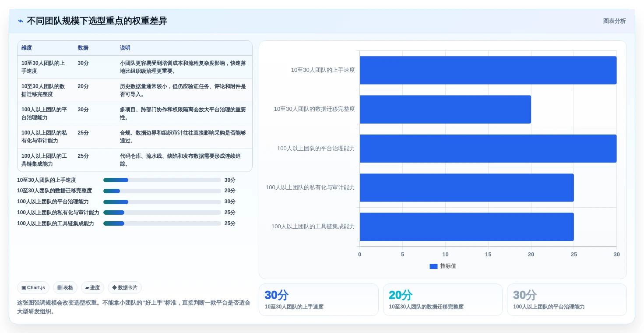The width and height of the screenshot is (644, 333).
Task: Open the 20分 数据迁移完整度 data card
Action: pyautogui.click(x=443, y=300)
